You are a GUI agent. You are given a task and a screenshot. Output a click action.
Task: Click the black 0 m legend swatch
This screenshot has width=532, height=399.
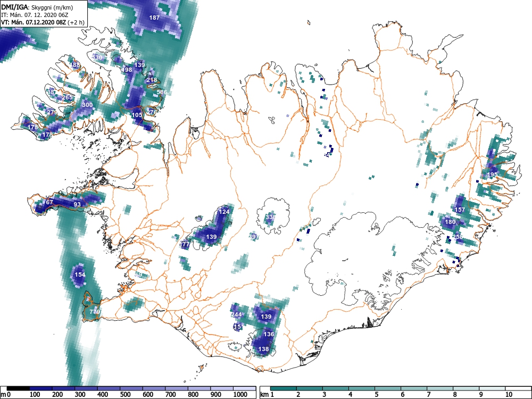(18, 388)
